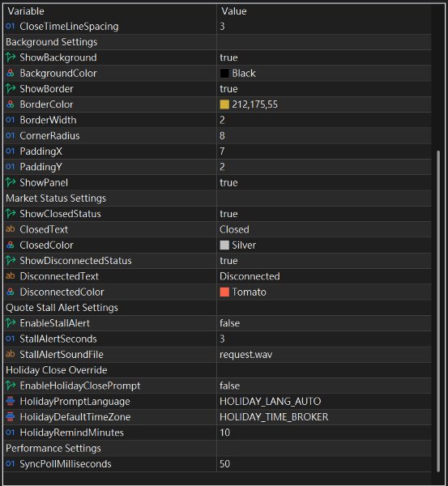This screenshot has height=486, width=448.
Task: Toggle the ShowDisconnectedStatus true value
Action: click(228, 261)
